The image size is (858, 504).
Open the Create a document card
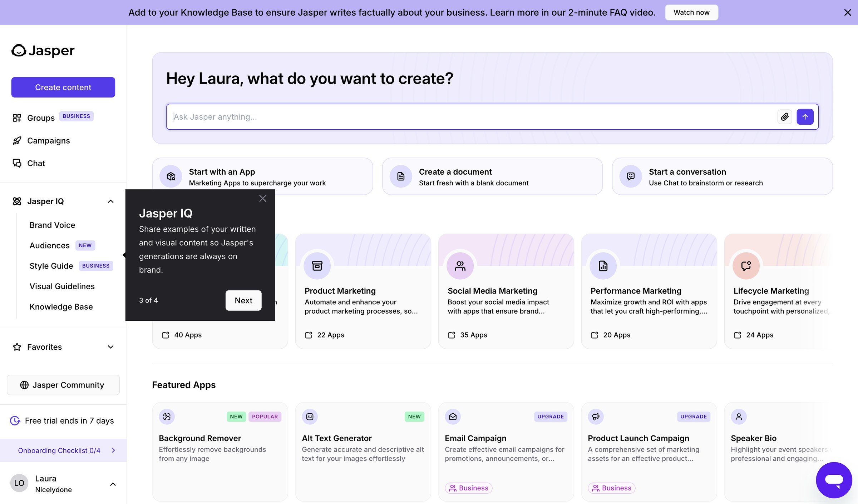pos(492,176)
